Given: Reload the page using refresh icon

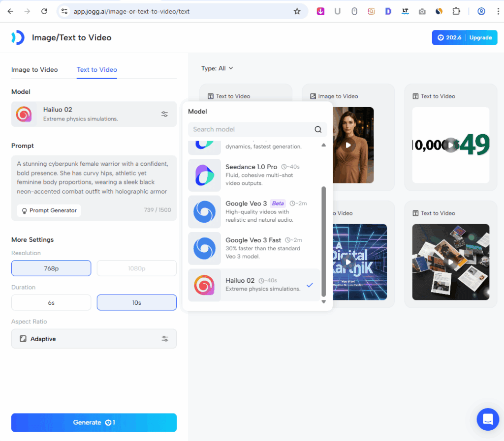Looking at the screenshot, I should coord(44,11).
